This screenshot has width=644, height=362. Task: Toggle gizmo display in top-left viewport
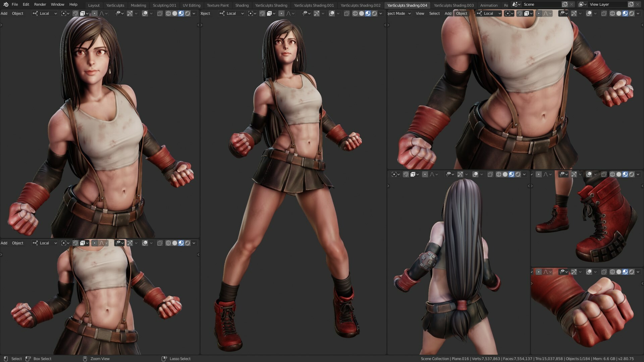click(x=130, y=13)
